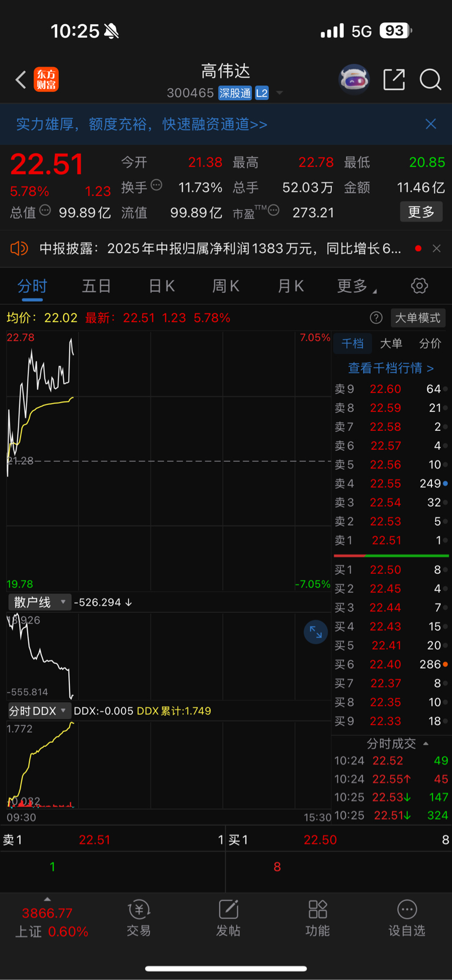Tap info icon beside 市盈TTM
Screen dimensions: 452x980
point(274,210)
